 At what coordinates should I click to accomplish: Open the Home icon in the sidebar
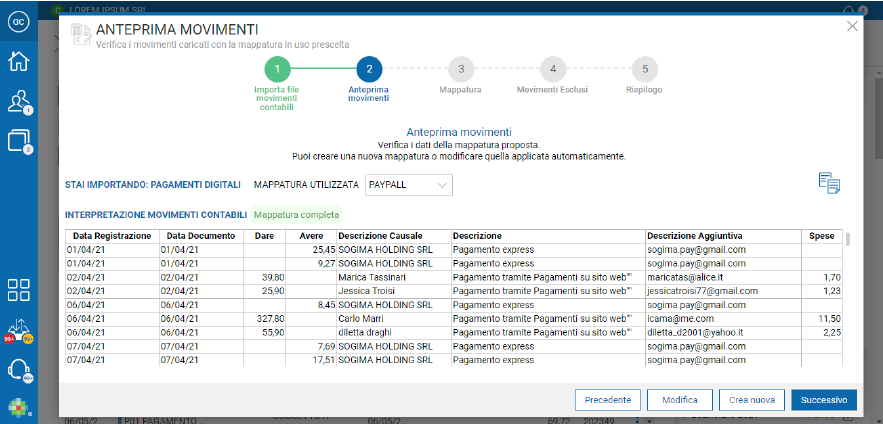point(19,60)
